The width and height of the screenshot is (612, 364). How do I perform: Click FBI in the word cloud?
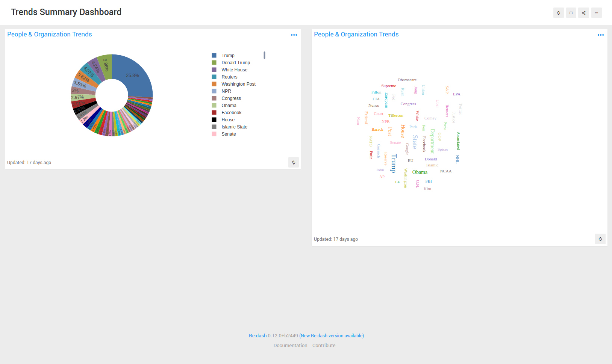429,181
